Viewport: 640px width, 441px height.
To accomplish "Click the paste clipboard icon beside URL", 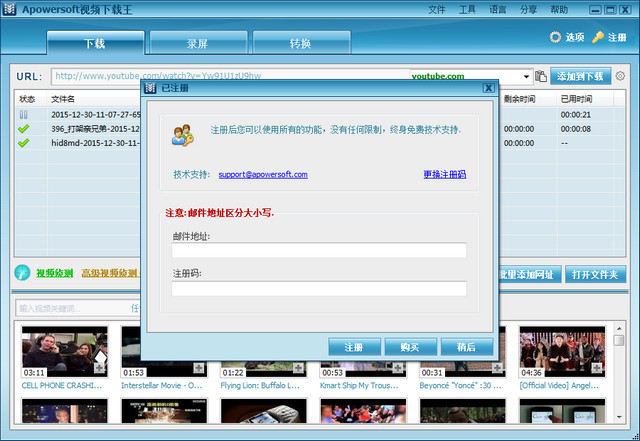I will point(541,76).
